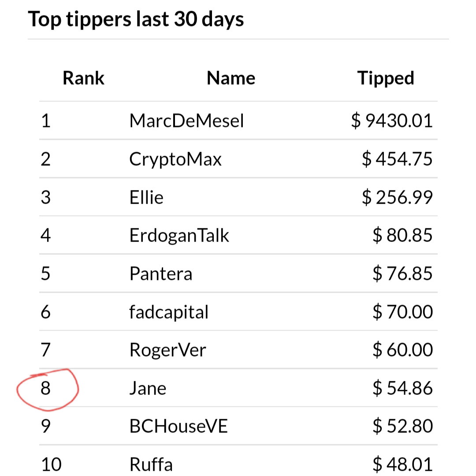Image resolution: width=476 pixels, height=476 pixels.
Task: Select the $ 54.86 tipped value
Action: coord(403,388)
